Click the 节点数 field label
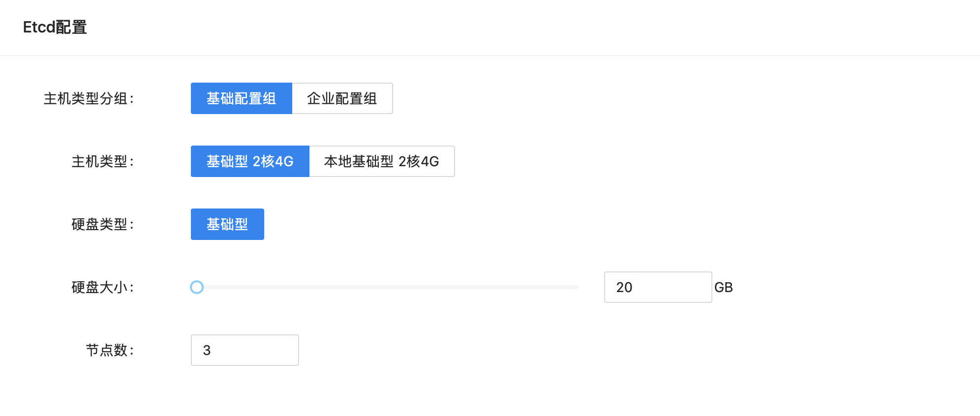 109,350
